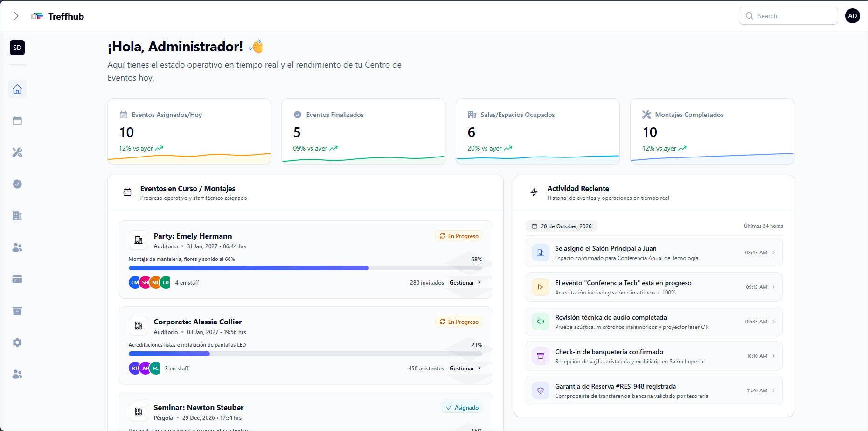This screenshot has width=868, height=431.
Task: Click the RT staff avatar
Action: pyautogui.click(x=135, y=368)
